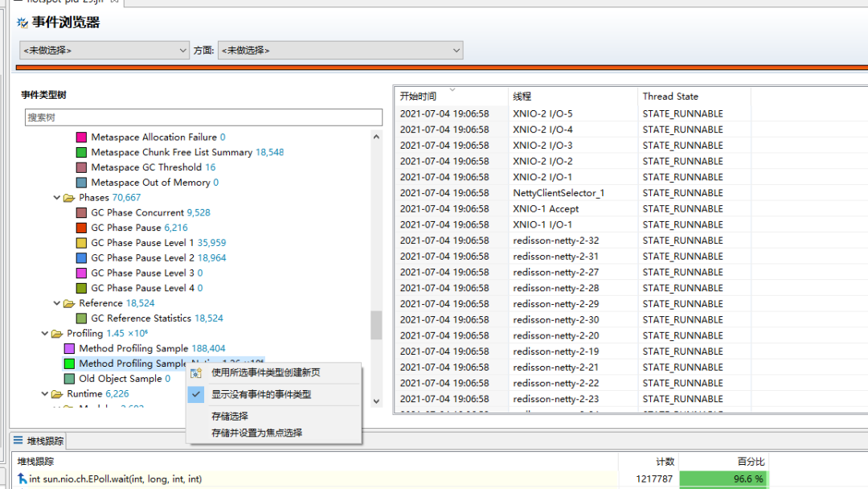Click GC Phase Pause Level 1 yellow icon
868x489 pixels.
(x=81, y=243)
